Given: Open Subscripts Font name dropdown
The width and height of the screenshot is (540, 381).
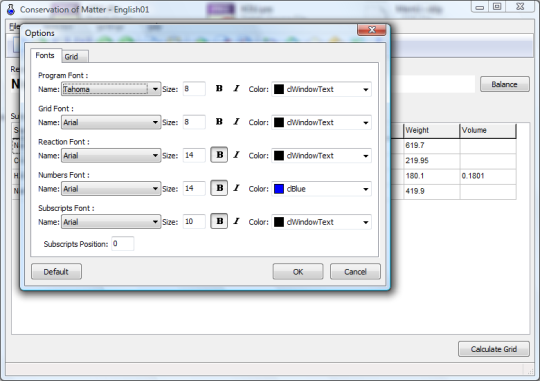Looking at the screenshot, I should (x=111, y=222).
